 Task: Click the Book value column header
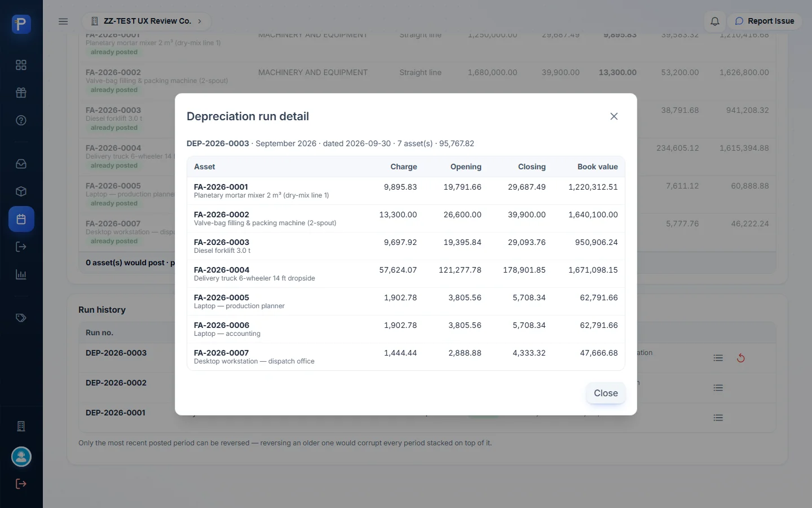598,167
